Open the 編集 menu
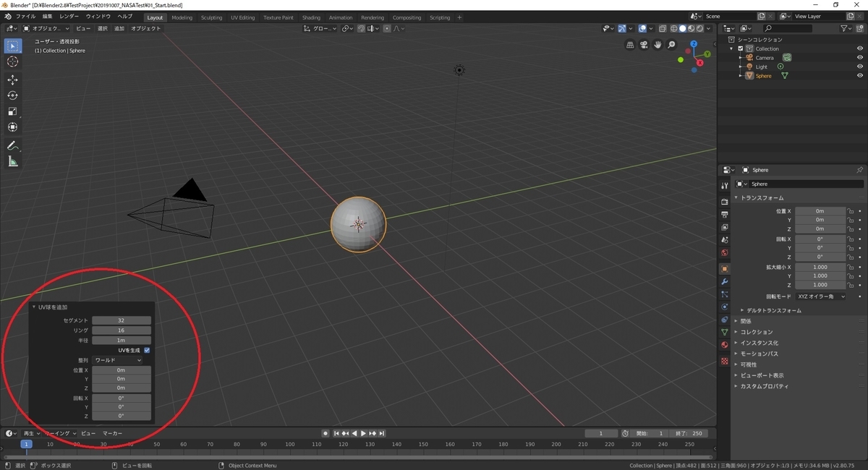868x470 pixels. [47, 17]
